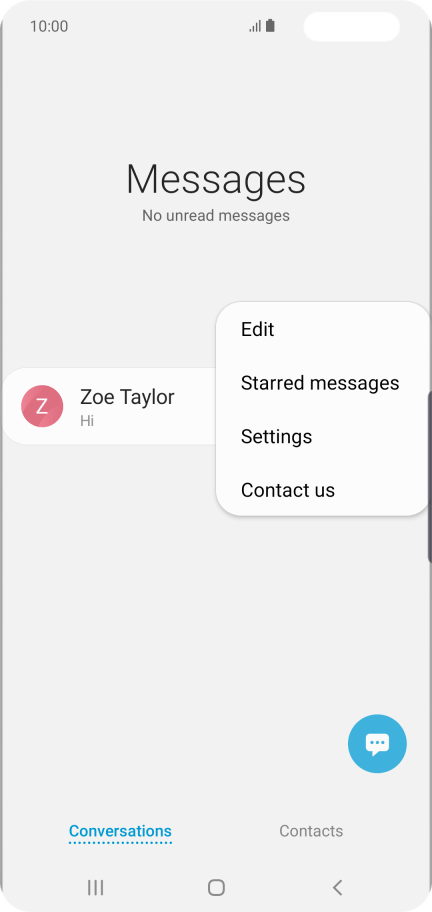
Task: Open recent apps with three-bar icon
Action: 95,887
